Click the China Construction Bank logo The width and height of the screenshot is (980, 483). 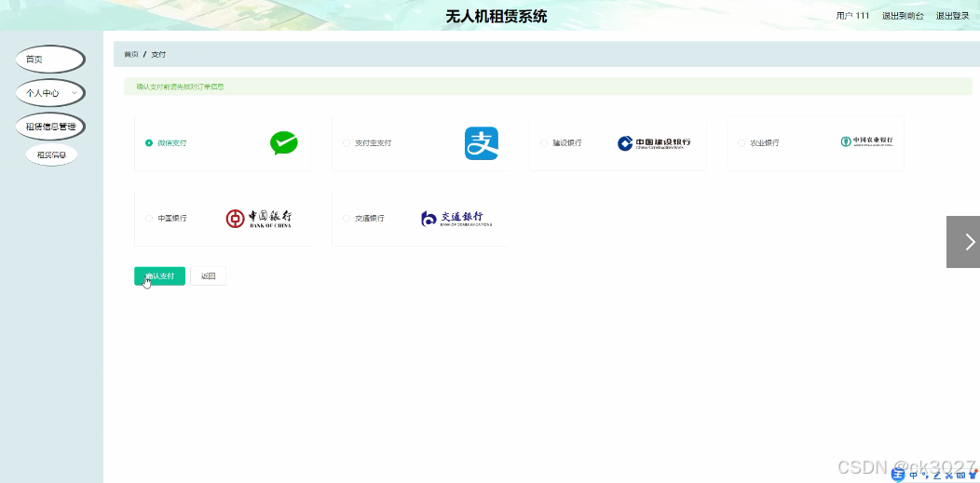click(x=654, y=143)
